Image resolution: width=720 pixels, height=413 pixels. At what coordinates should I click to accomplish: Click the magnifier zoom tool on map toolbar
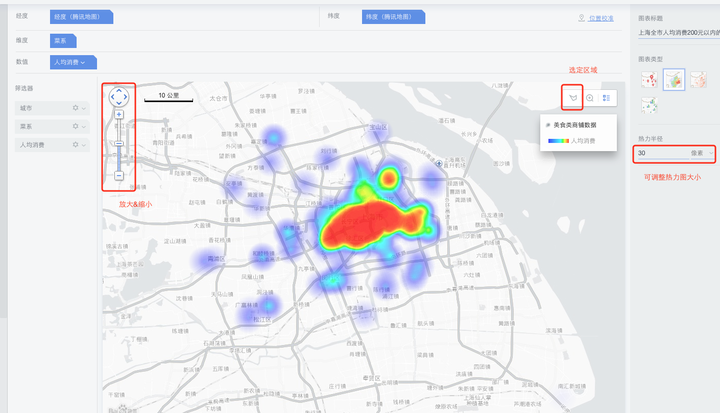pyautogui.click(x=590, y=98)
